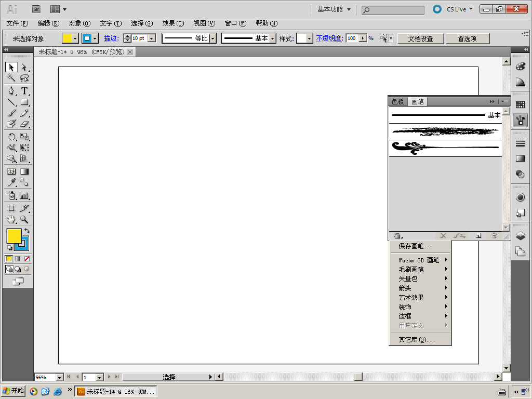
Task: Open the 窗口(W) menu
Action: click(235, 23)
